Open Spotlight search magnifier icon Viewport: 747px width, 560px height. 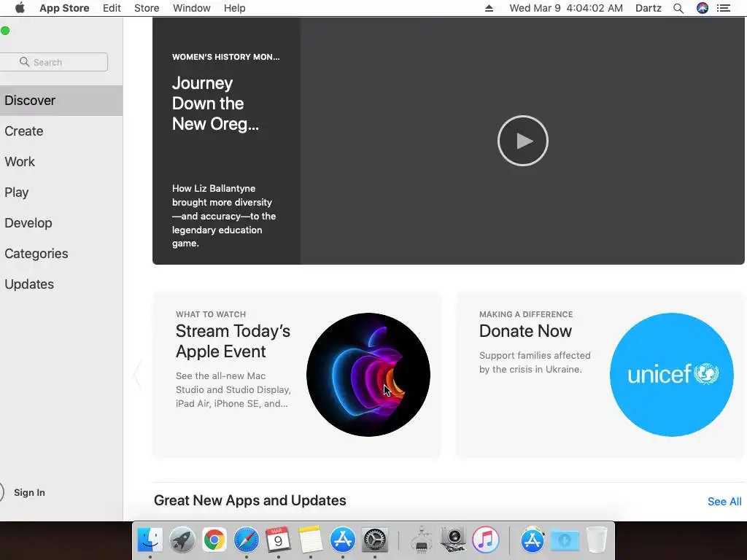(678, 8)
